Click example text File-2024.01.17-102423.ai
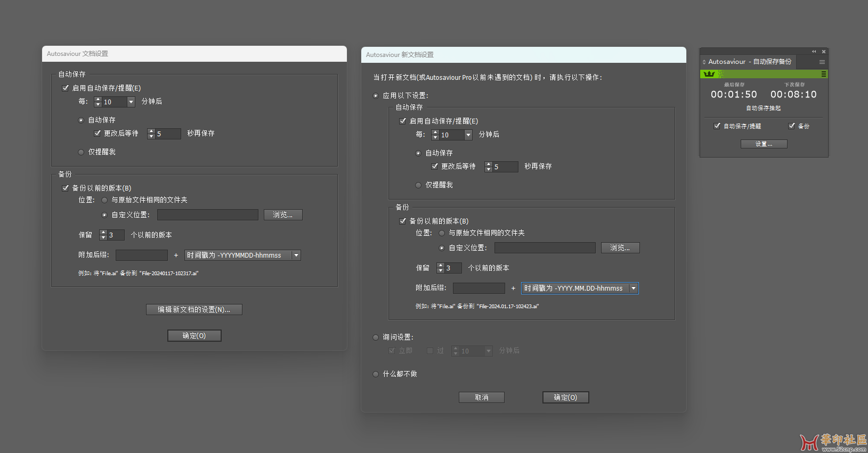This screenshot has width=868, height=453. click(508, 306)
